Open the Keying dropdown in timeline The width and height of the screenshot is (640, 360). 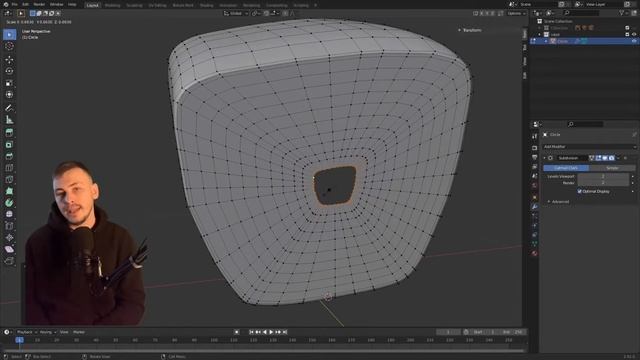point(47,332)
